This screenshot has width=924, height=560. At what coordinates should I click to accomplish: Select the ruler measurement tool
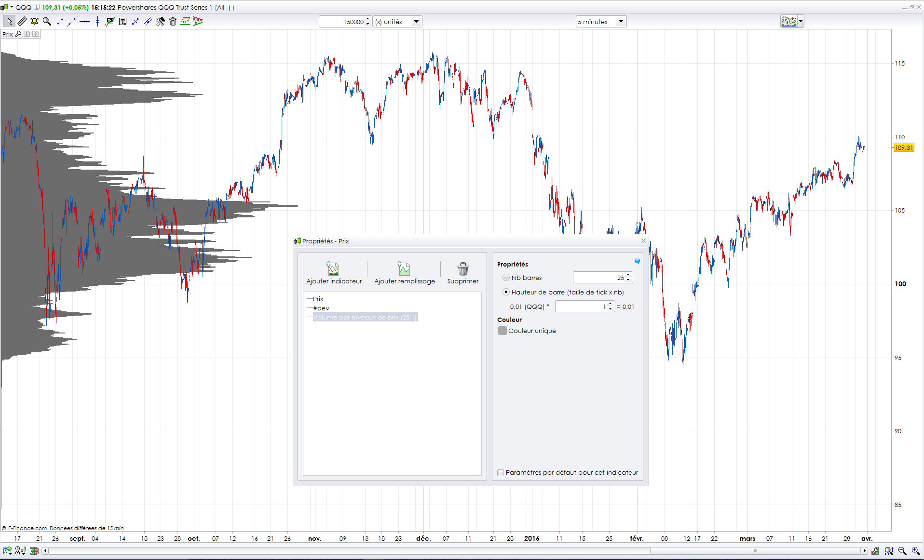(x=22, y=21)
